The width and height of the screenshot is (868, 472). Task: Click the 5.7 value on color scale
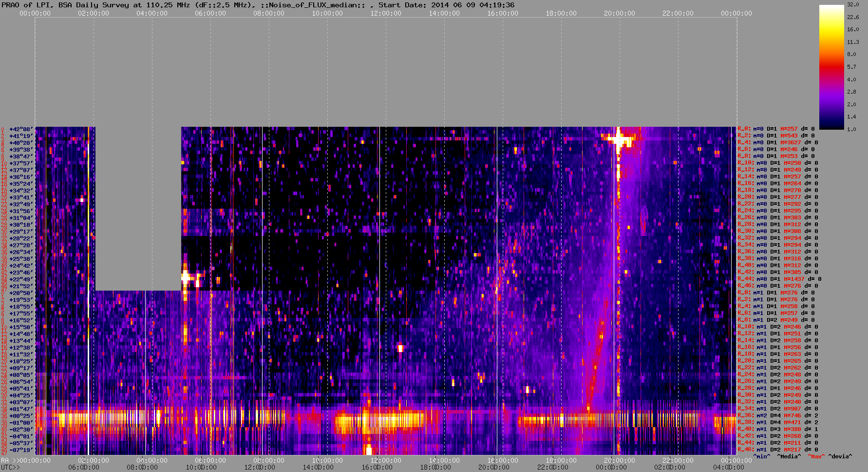(x=851, y=67)
